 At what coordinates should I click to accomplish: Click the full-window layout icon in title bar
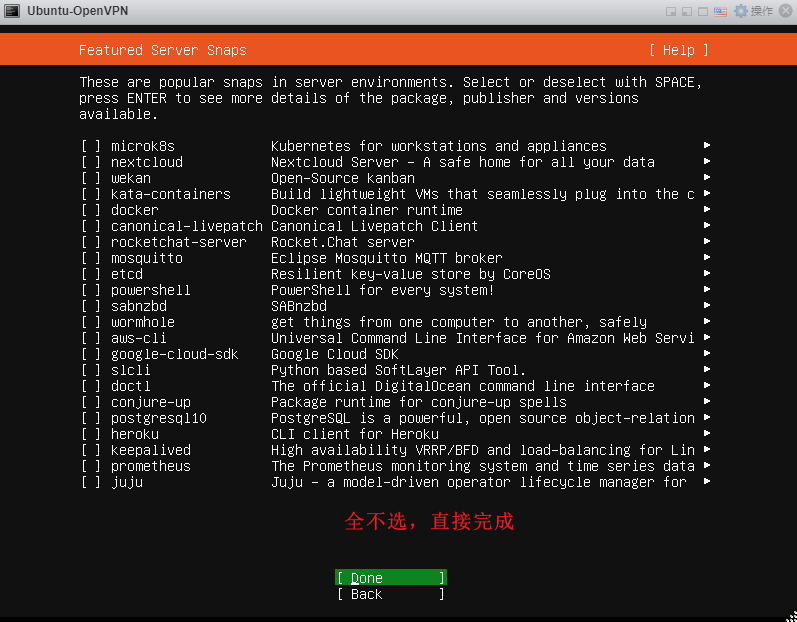[703, 11]
